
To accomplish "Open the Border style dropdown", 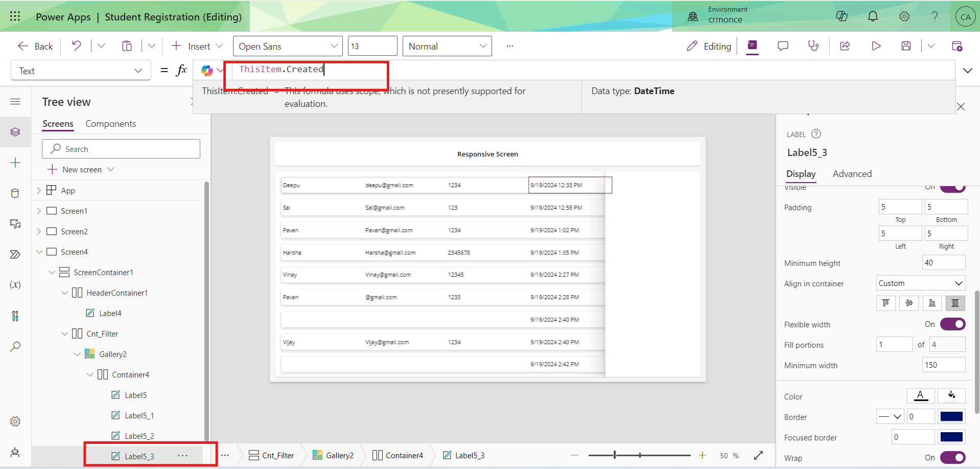I will [x=891, y=417].
